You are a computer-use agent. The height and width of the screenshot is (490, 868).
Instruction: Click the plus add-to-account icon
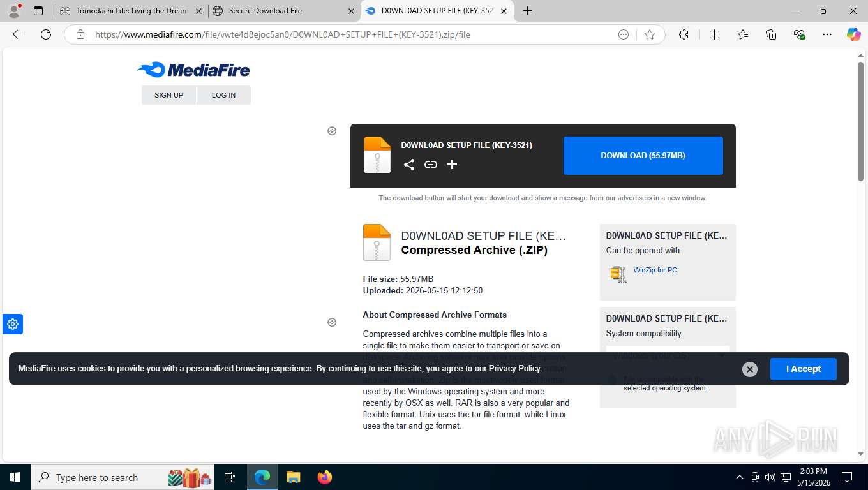pos(452,165)
